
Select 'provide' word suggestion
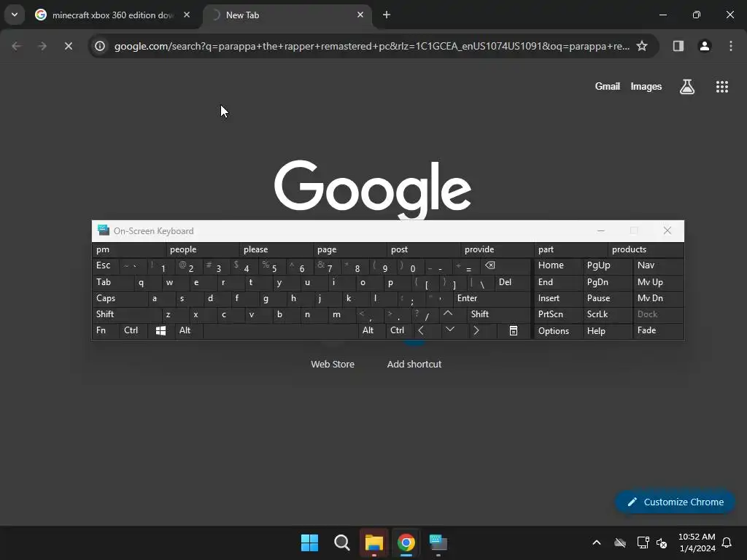[497, 249]
